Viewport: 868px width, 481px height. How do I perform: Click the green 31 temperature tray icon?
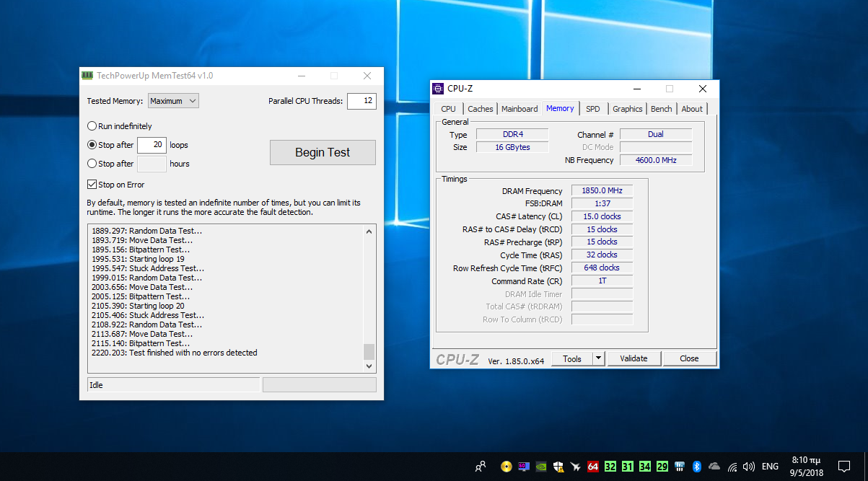click(628, 466)
